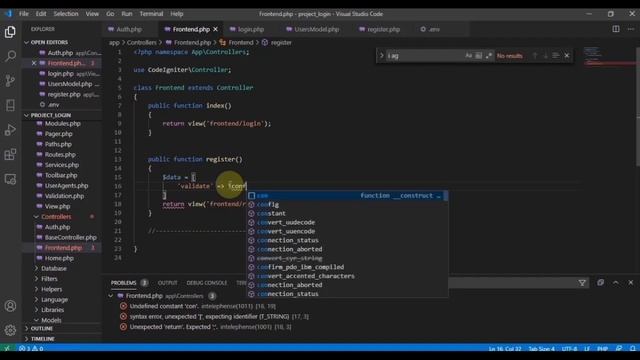Switch to the .env editor tab
640x360 pixels.
point(433,29)
